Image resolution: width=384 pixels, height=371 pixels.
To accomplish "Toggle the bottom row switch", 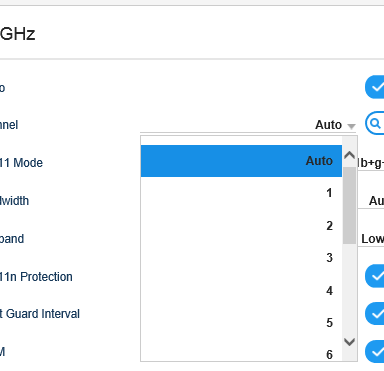I will [x=375, y=352].
